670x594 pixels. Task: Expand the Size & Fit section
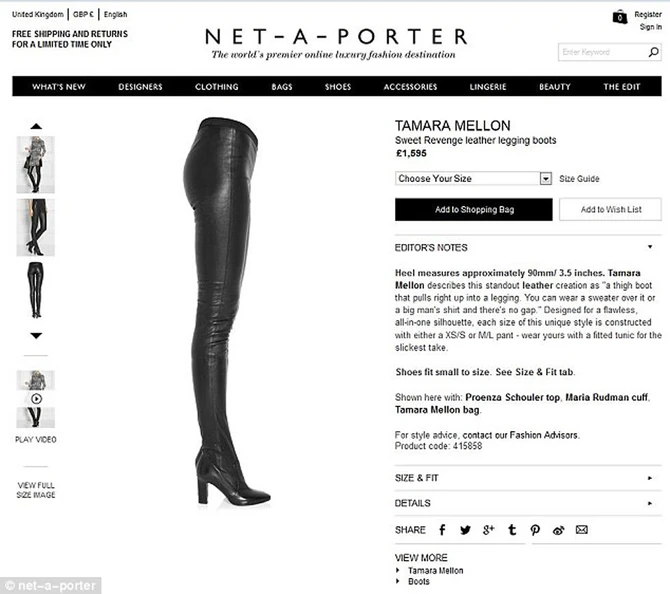coord(528,478)
